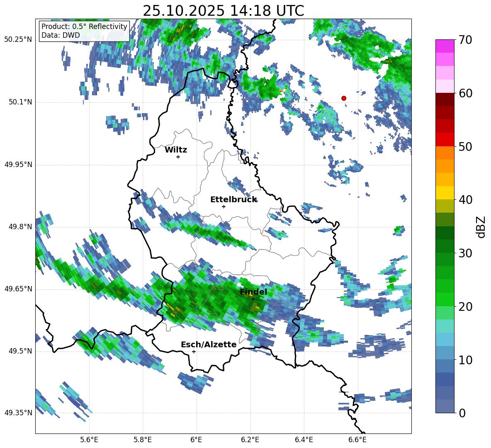Screen dimensions: 491x448
Task: Click the 60 tick on dBZ colorbar
Action: [465, 93]
